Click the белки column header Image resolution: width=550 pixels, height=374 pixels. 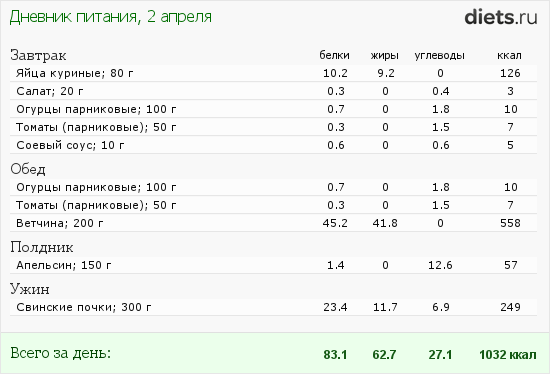click(x=334, y=55)
